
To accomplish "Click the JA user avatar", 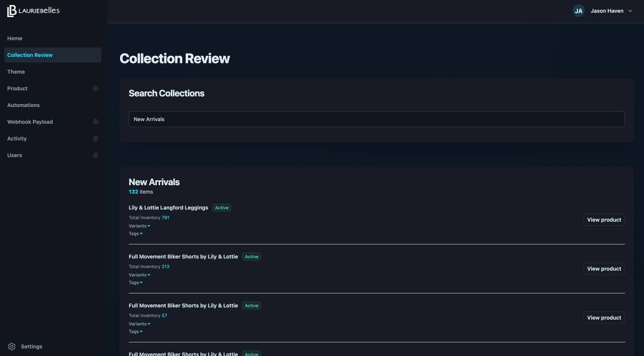I will point(578,11).
